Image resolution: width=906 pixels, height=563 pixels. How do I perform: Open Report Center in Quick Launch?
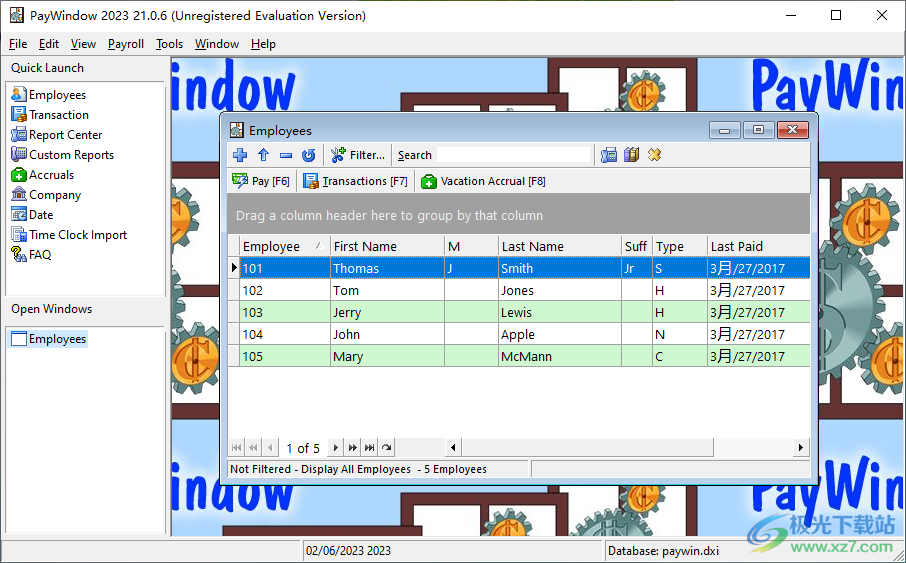pyautogui.click(x=57, y=135)
